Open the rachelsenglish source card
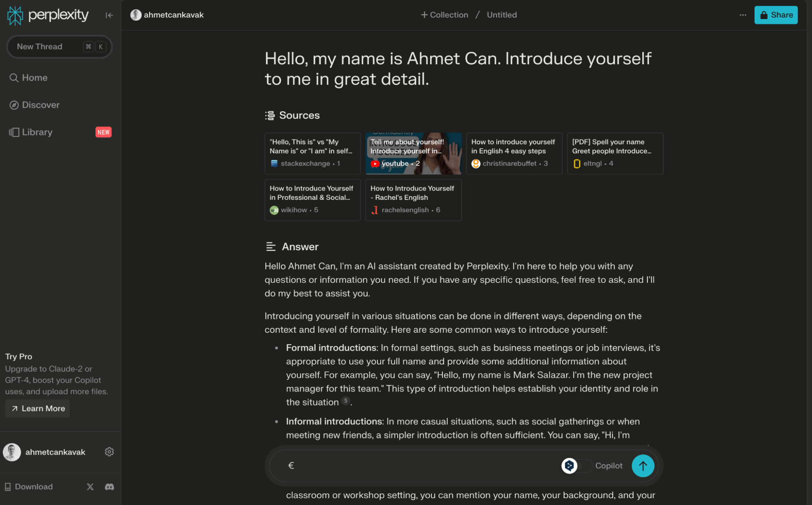Viewport: 812px width, 505px height. (413, 200)
